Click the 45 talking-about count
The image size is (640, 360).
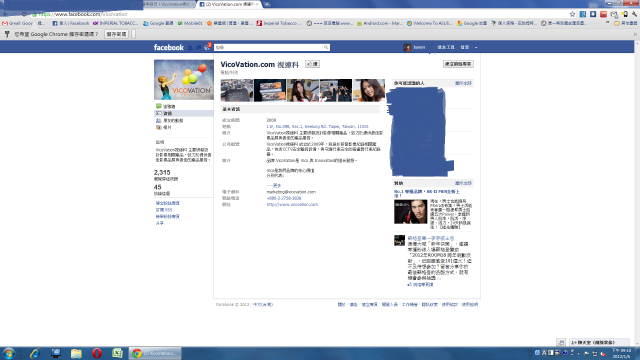click(x=158, y=187)
